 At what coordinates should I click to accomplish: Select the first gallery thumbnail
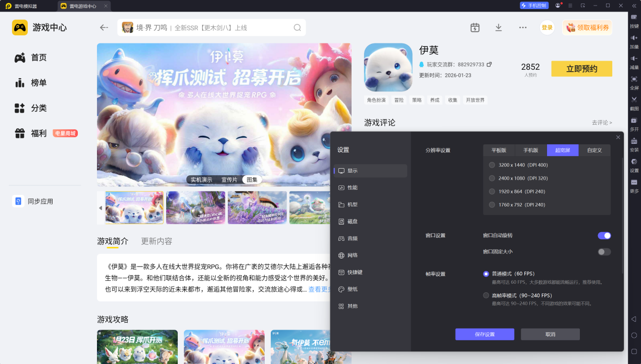pos(134,207)
